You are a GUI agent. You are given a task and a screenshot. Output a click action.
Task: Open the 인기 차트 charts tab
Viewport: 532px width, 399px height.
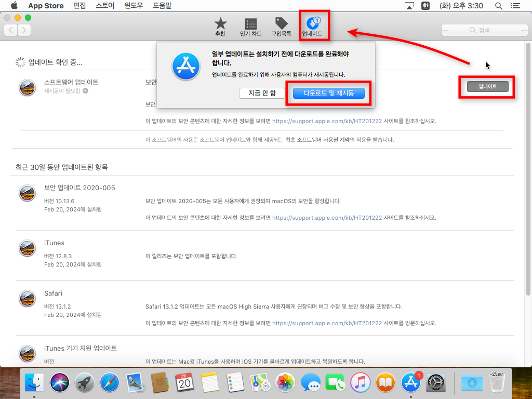pos(251,27)
